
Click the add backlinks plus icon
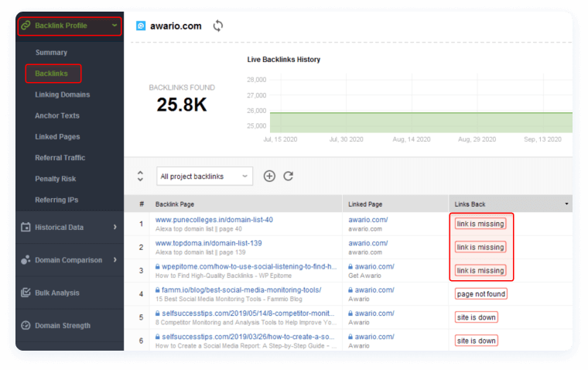pos(269,176)
